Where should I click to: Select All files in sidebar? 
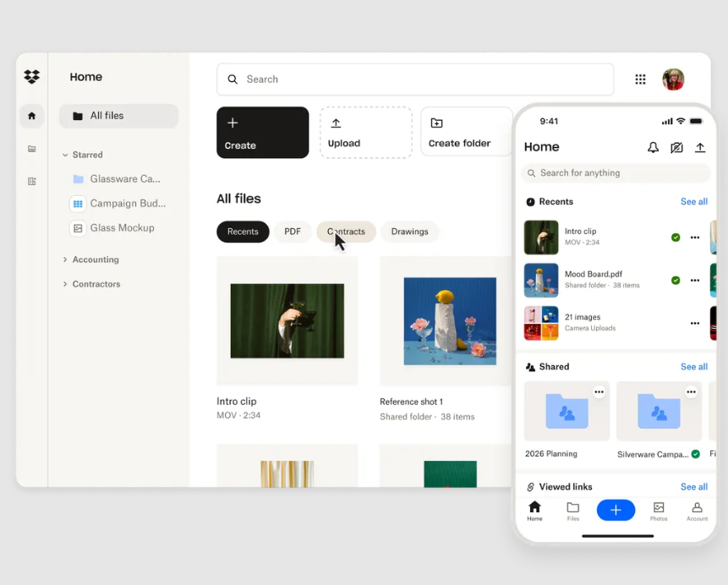tap(119, 116)
